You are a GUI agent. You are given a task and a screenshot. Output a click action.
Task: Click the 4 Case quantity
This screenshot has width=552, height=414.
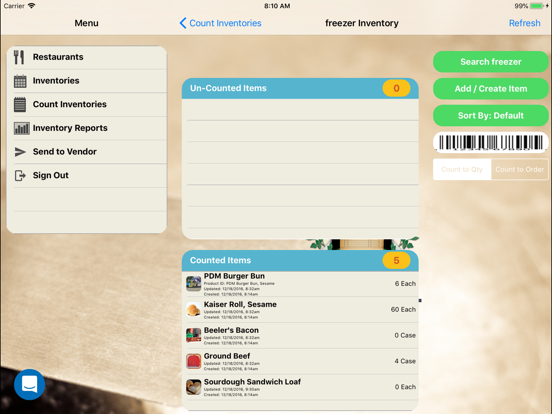(x=405, y=361)
